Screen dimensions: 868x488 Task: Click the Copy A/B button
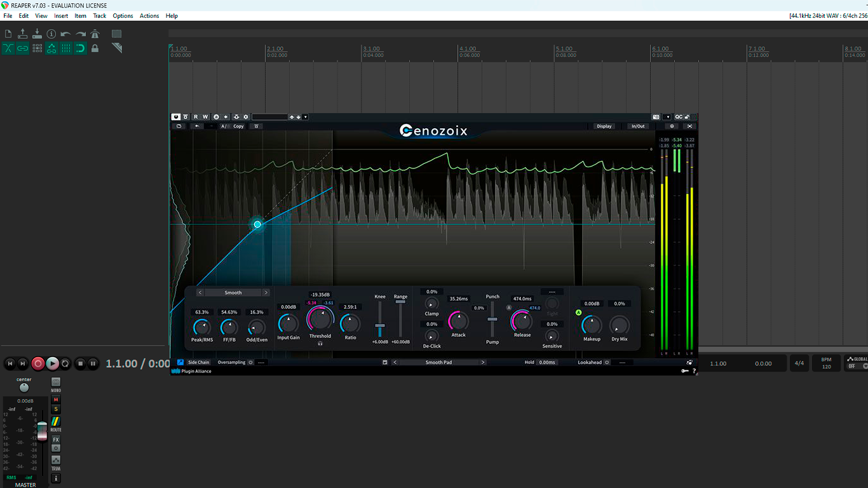pyautogui.click(x=238, y=126)
